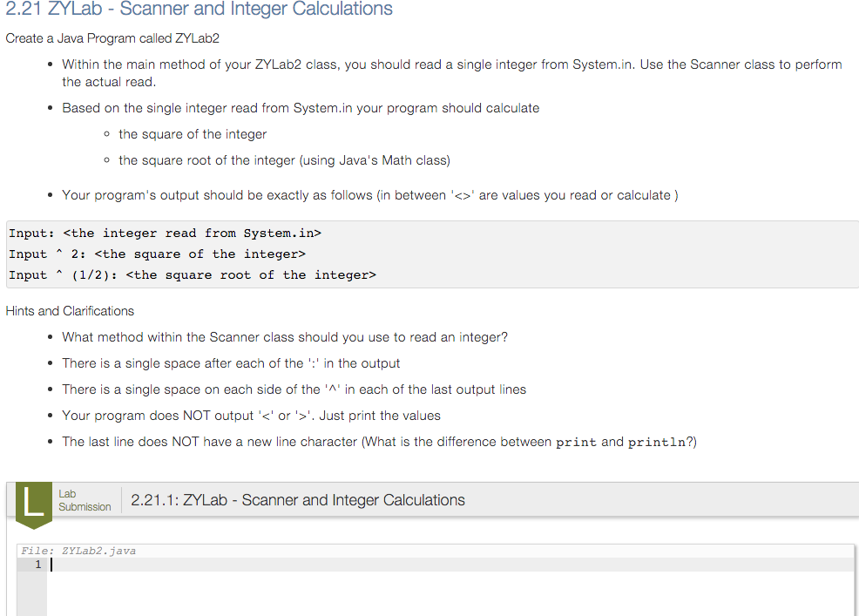This screenshot has width=859, height=616.
Task: Click the 2.21 ZYLab page heading
Action: click(199, 10)
